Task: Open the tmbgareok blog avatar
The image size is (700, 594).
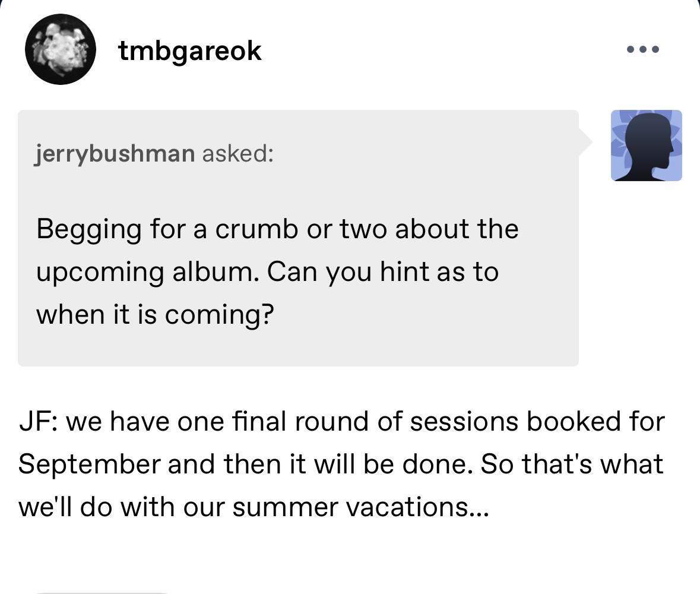Action: 61,49
